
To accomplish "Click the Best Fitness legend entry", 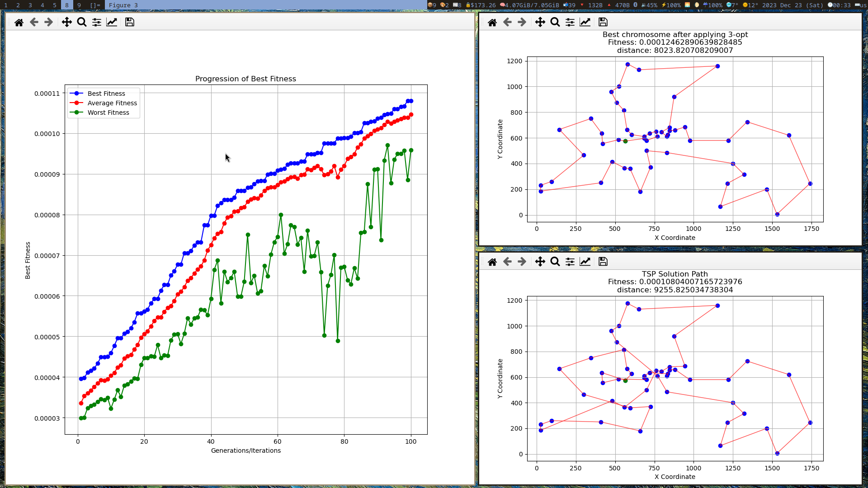I will tap(106, 94).
